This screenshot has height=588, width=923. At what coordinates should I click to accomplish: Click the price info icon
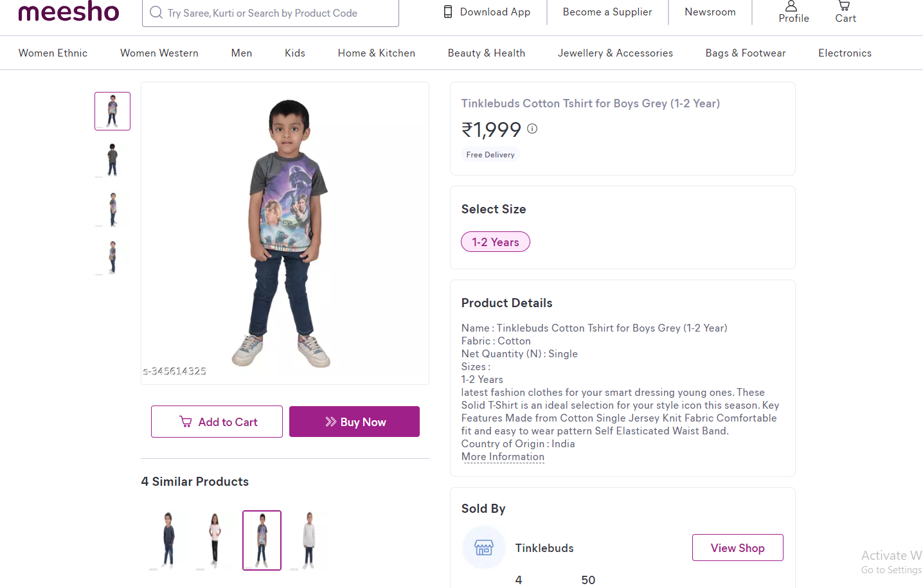tap(532, 129)
